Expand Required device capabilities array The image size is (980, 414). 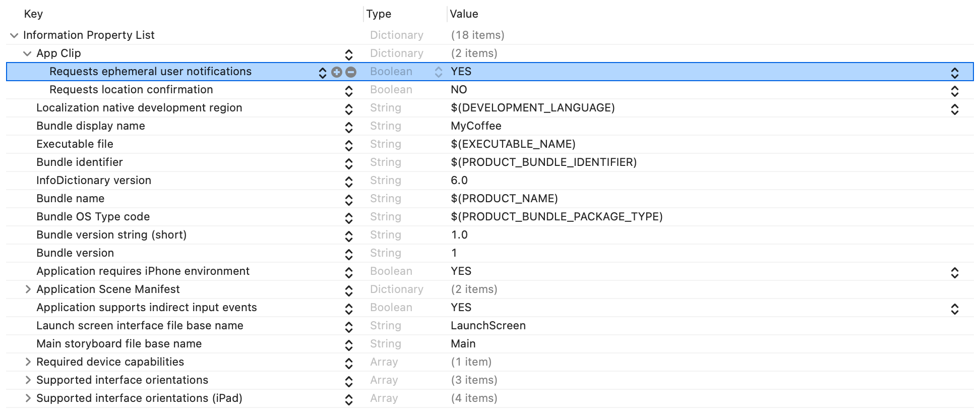[28, 362]
